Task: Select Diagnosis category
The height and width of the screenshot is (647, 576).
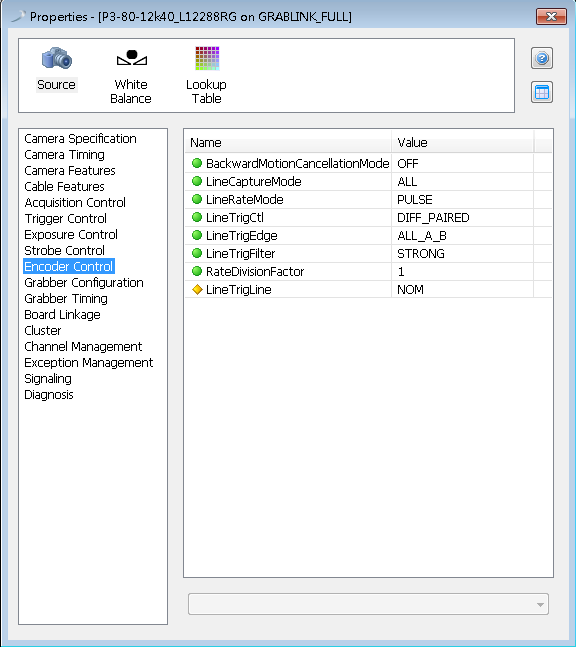Action: point(49,395)
